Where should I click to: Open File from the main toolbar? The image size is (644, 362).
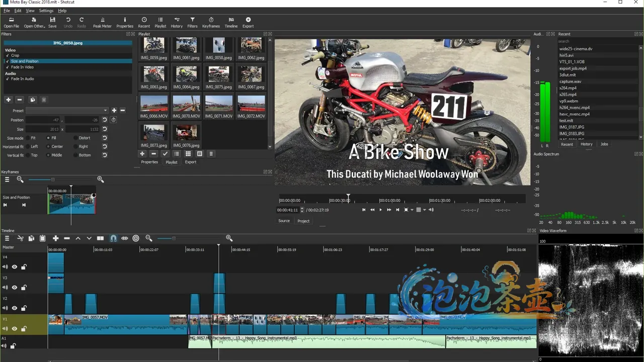tap(11, 23)
